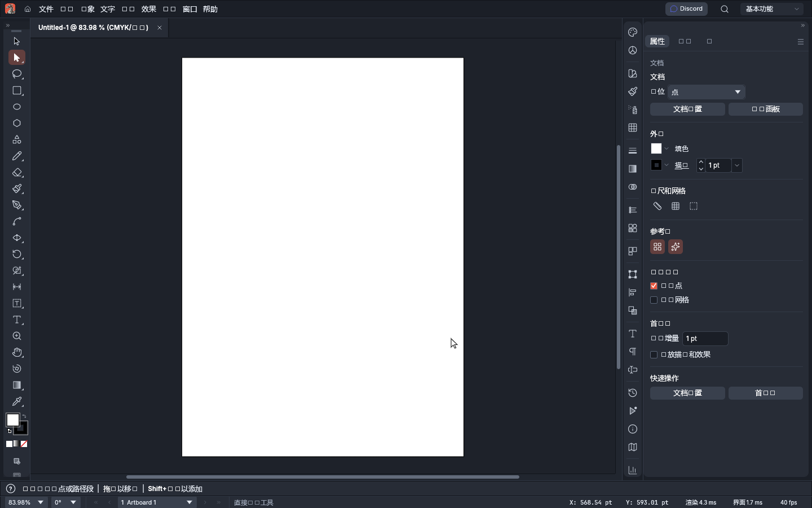Screen dimensions: 812x508
Task: Select the Type tool
Action: (17, 319)
